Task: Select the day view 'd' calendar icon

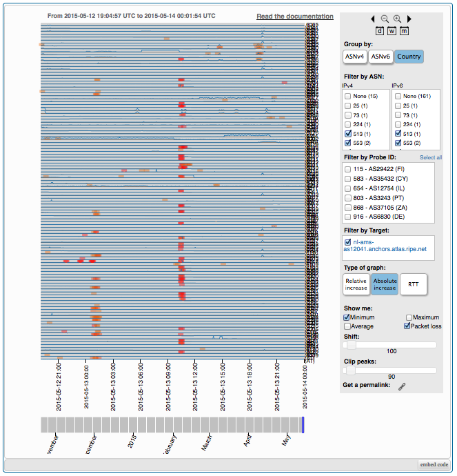Action: (380, 30)
